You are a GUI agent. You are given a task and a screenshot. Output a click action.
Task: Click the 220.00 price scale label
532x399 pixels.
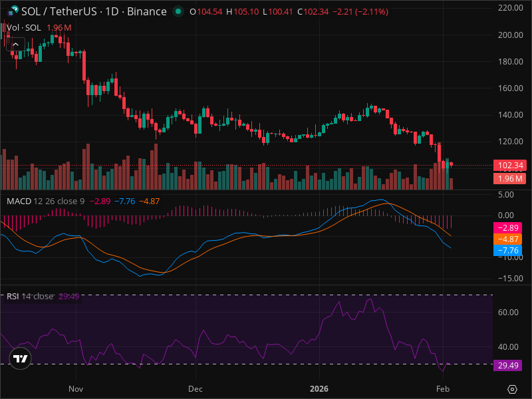(x=510, y=8)
